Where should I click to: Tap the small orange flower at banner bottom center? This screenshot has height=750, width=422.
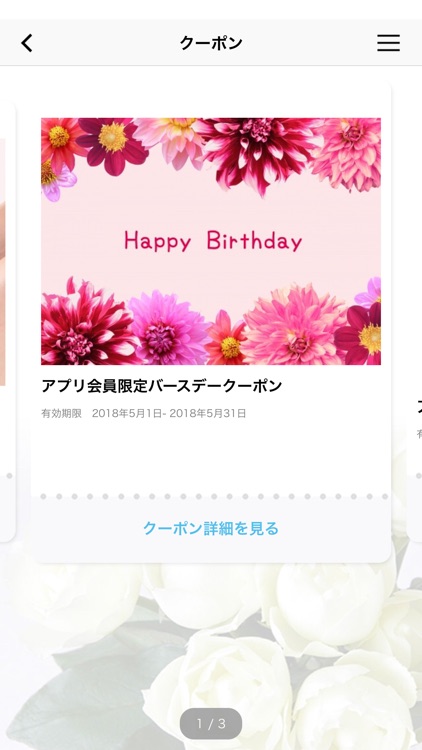coord(228,341)
